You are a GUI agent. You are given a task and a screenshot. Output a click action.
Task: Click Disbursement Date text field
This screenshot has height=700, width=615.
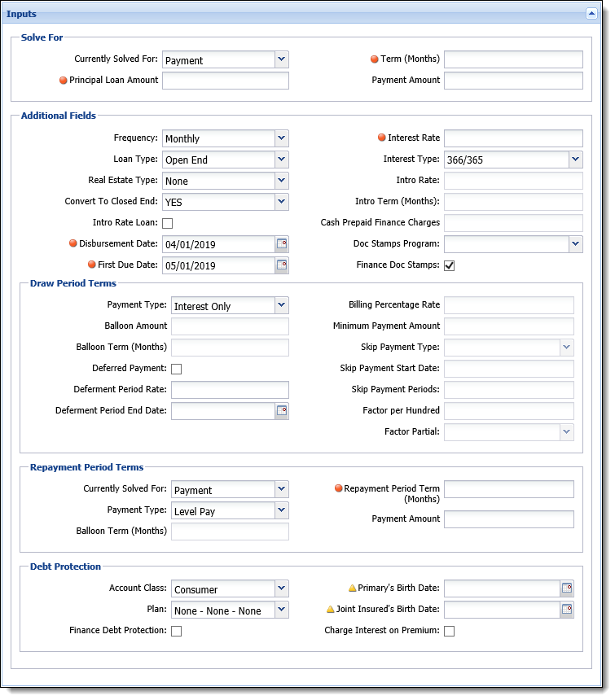click(x=219, y=244)
